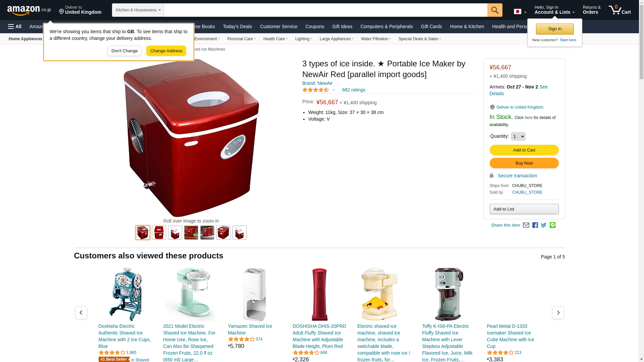644x362 pixels.
Task: Go to the Amazon.co.jp logo home
Action: coord(29,10)
